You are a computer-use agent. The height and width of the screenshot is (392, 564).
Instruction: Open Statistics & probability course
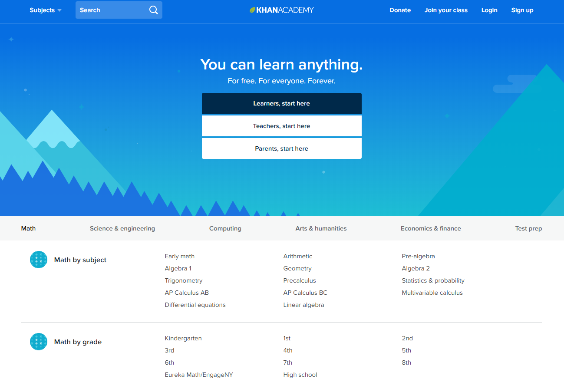tap(433, 280)
